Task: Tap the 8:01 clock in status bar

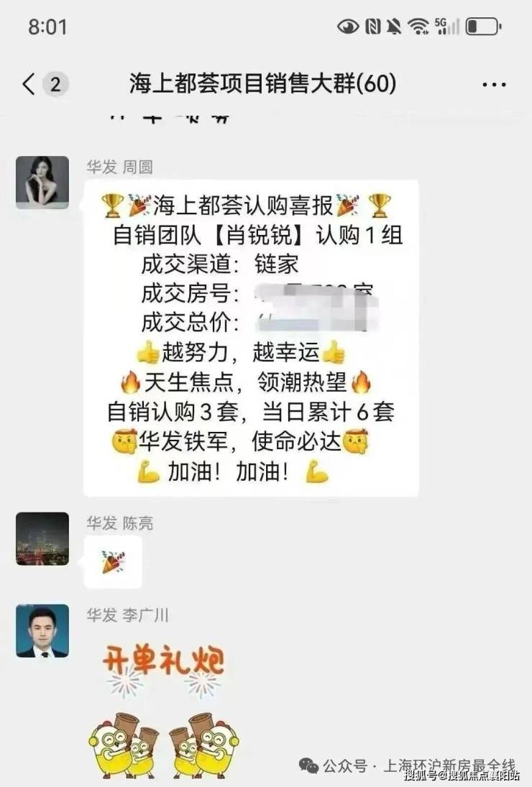Action: click(x=47, y=27)
